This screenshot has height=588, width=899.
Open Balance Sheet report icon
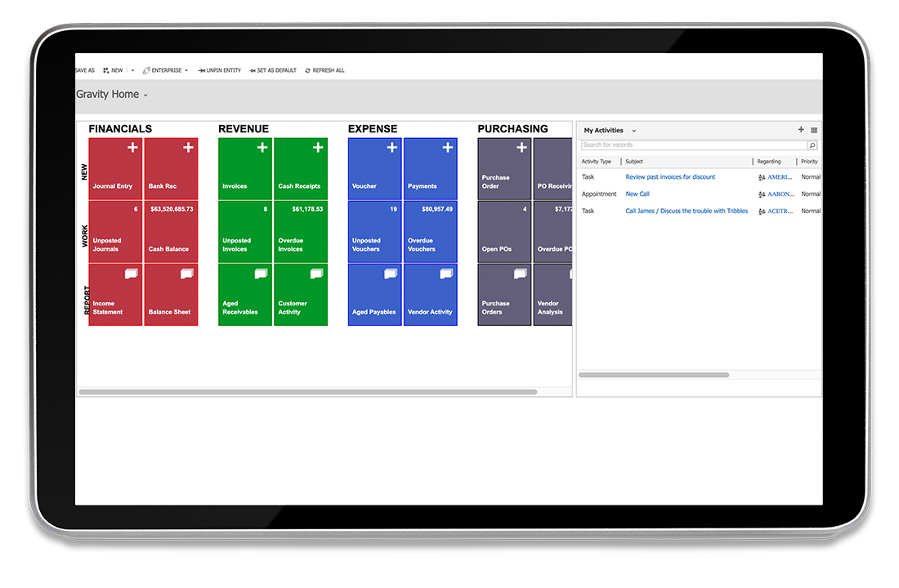(x=187, y=274)
